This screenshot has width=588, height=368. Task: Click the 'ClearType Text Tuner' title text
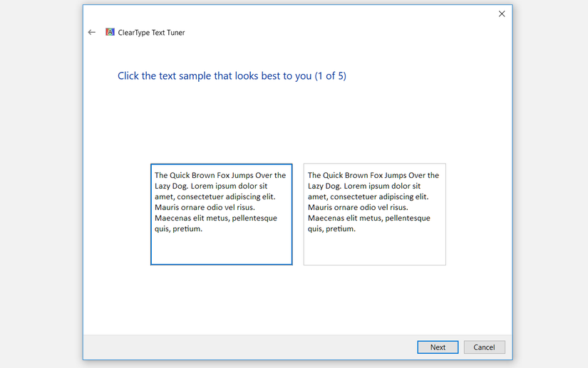click(x=151, y=33)
